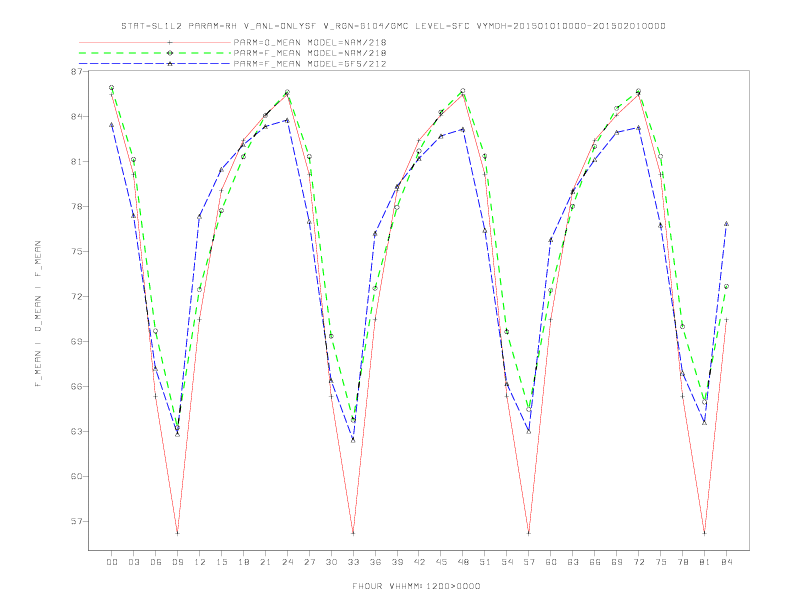792x612 pixels.
Task: Click x-axis tick label 57
Action: click(529, 562)
